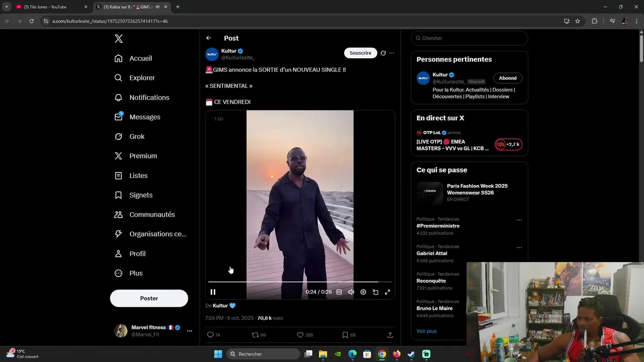Image resolution: width=644 pixels, height=362 pixels.
Task: Open options dots for #Premierministre trend
Action: pyautogui.click(x=519, y=220)
